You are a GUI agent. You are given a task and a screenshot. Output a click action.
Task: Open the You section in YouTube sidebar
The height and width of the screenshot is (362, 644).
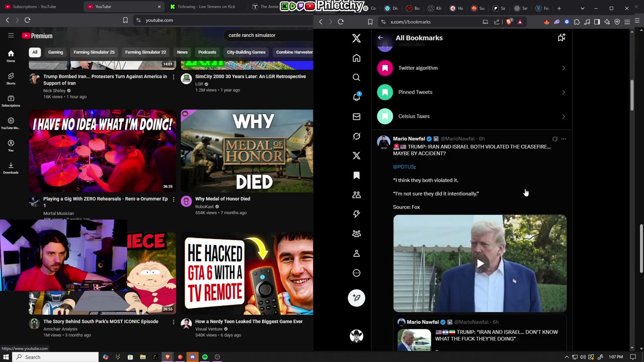tap(11, 145)
